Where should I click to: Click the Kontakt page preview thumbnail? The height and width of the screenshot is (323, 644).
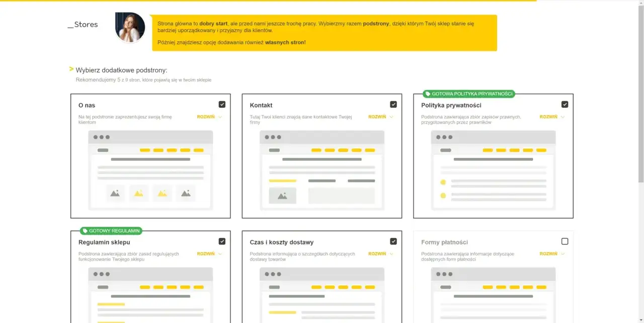(322, 170)
